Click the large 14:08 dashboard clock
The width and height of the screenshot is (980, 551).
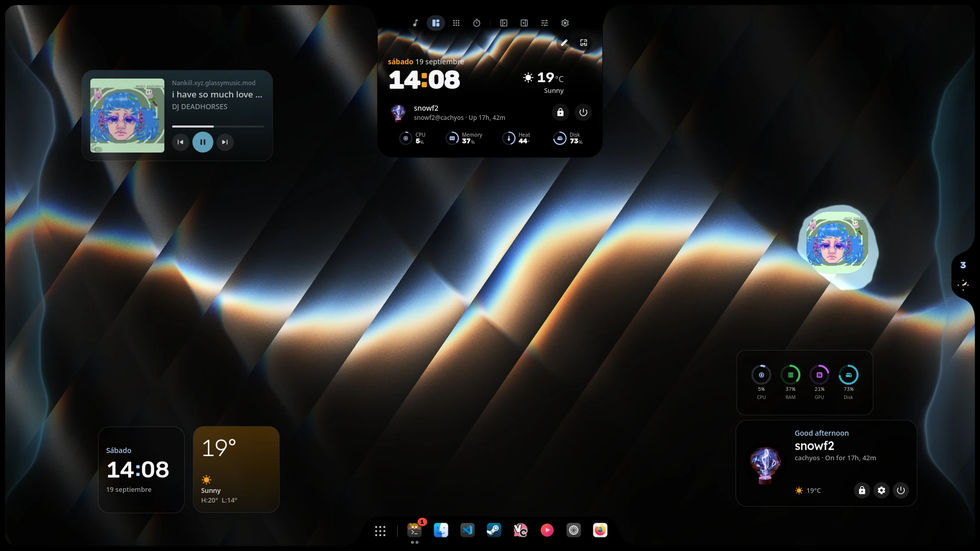click(424, 80)
